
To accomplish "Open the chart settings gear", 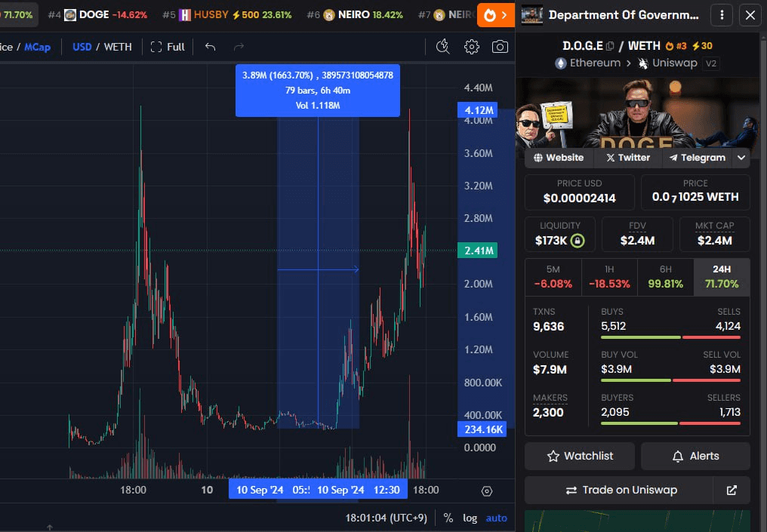I will click(472, 47).
